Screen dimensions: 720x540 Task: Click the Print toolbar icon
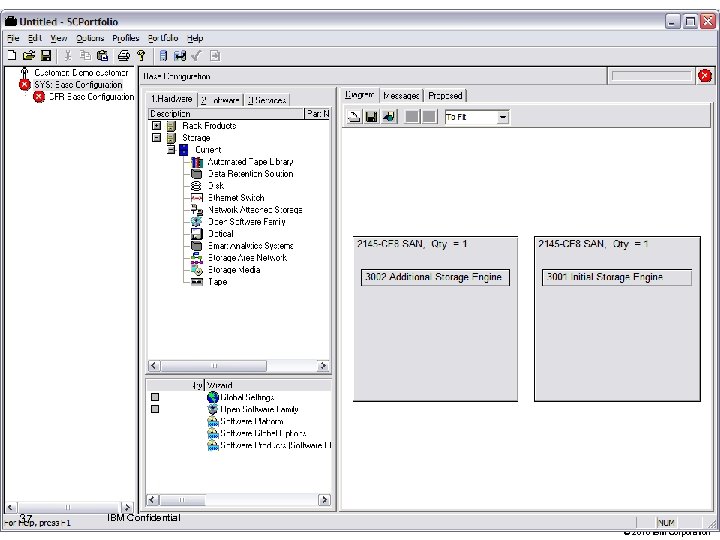(x=124, y=56)
